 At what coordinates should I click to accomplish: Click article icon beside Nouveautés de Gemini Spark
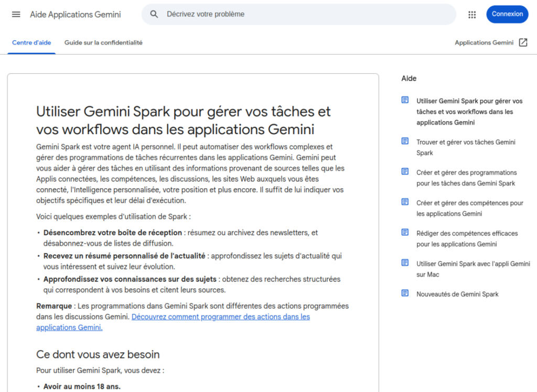[405, 293]
